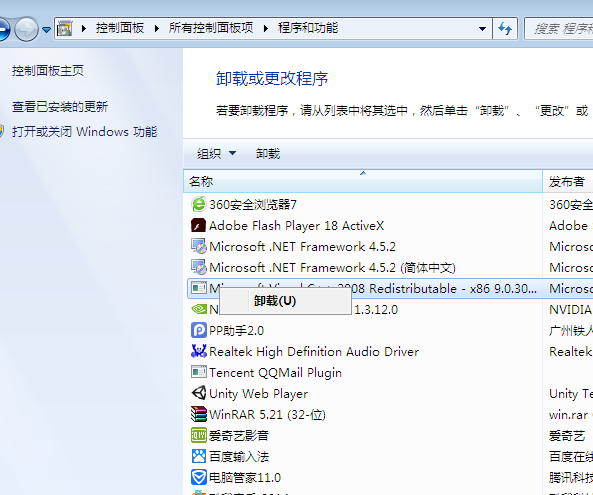The height and width of the screenshot is (495, 593).
Task: Select Unity Web Player entry name
Action: pyautogui.click(x=258, y=393)
